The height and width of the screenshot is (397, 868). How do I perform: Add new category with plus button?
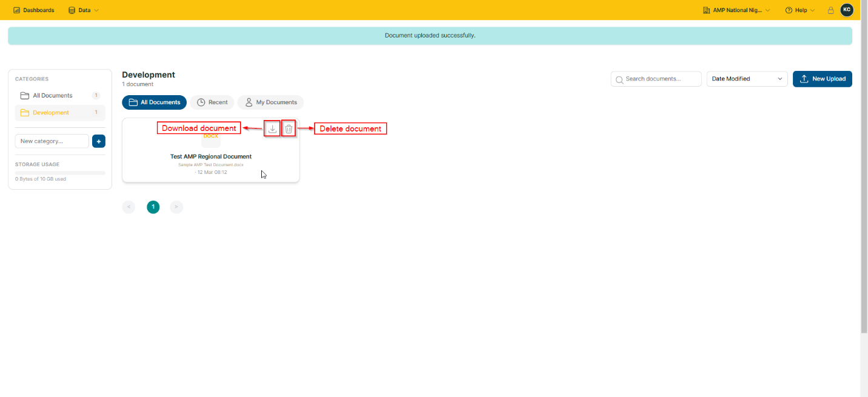(x=99, y=141)
